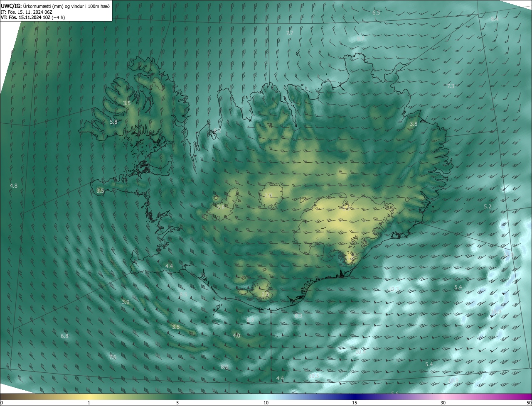Click the colour scale tick label 50
The height and width of the screenshot is (406, 532).
pyautogui.click(x=528, y=403)
